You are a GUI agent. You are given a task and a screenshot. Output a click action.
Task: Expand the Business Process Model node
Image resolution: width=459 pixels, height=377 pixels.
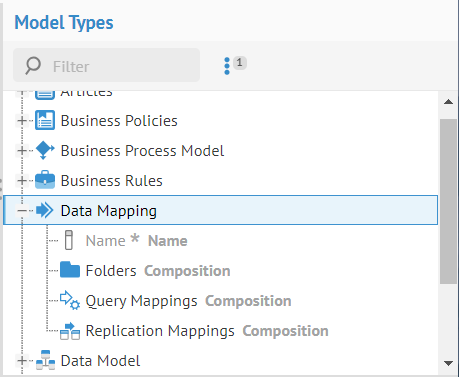pyautogui.click(x=22, y=151)
